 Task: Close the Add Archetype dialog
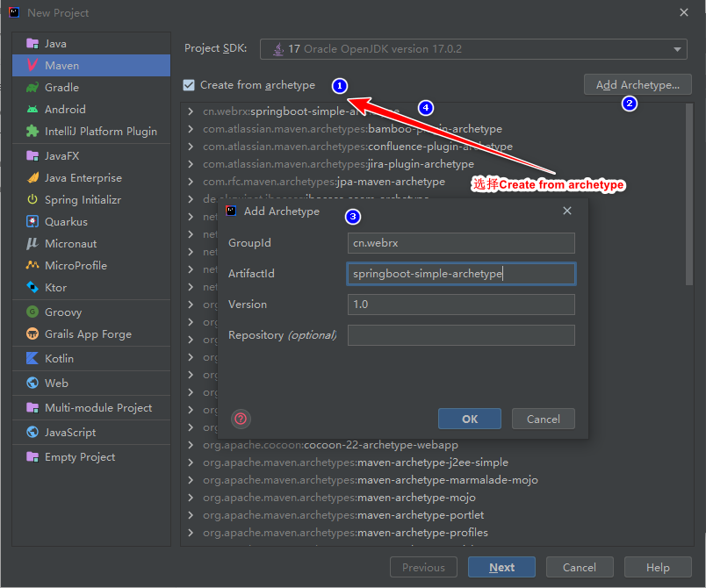coord(567,211)
